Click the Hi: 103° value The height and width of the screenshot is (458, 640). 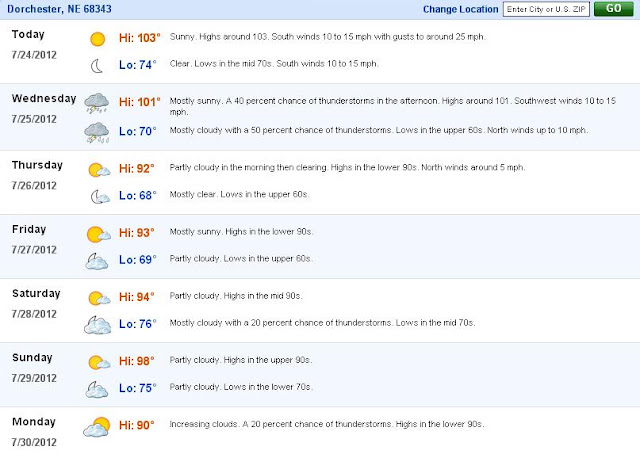[x=140, y=38]
